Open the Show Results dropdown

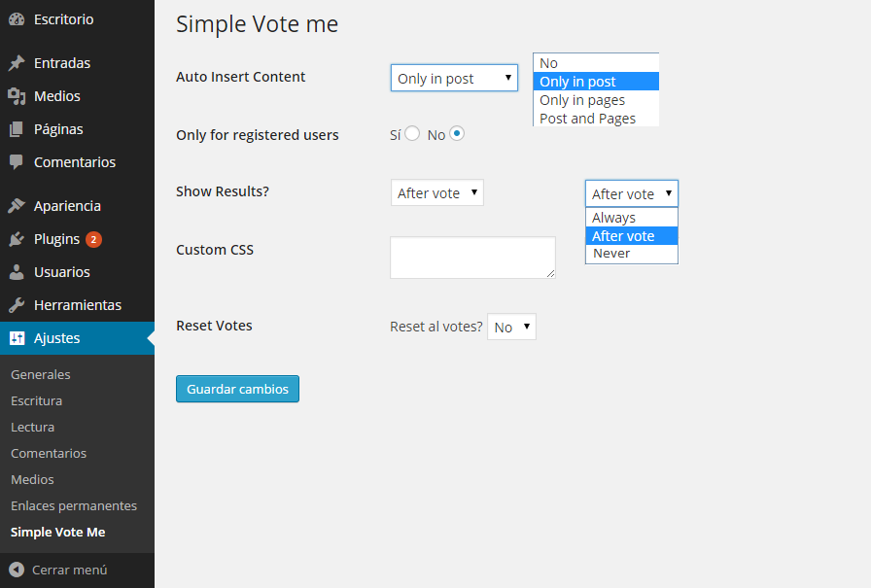pos(436,192)
